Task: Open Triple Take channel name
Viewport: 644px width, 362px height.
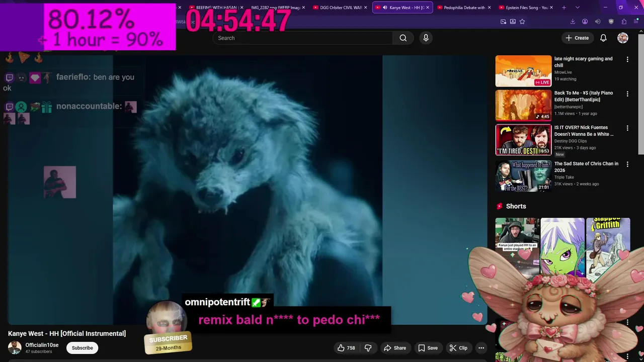Action: (563, 177)
